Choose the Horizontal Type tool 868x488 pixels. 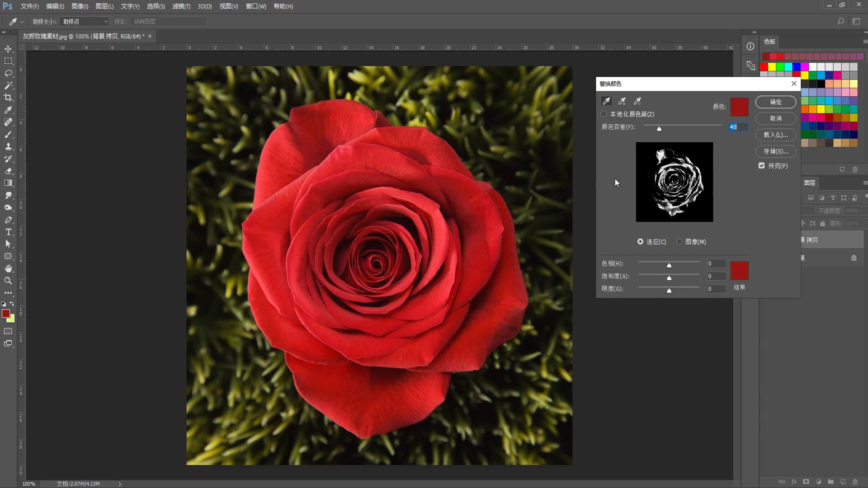[x=8, y=232]
